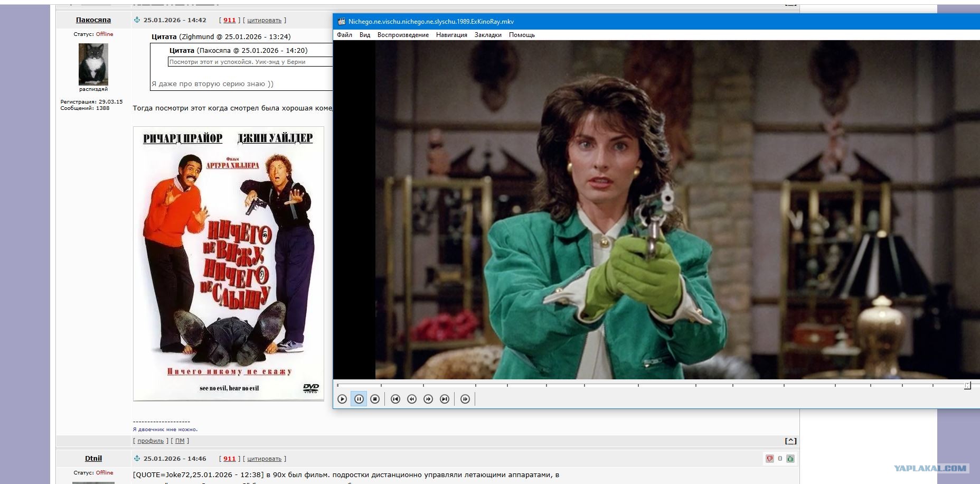This screenshot has width=980, height=484.
Task: Open the Навигация menu
Action: pos(451,35)
